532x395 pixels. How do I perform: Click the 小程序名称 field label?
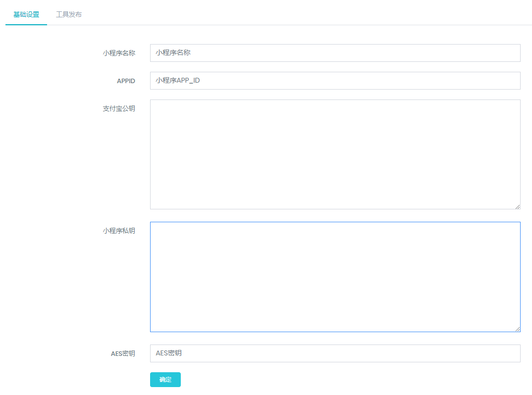pos(119,53)
